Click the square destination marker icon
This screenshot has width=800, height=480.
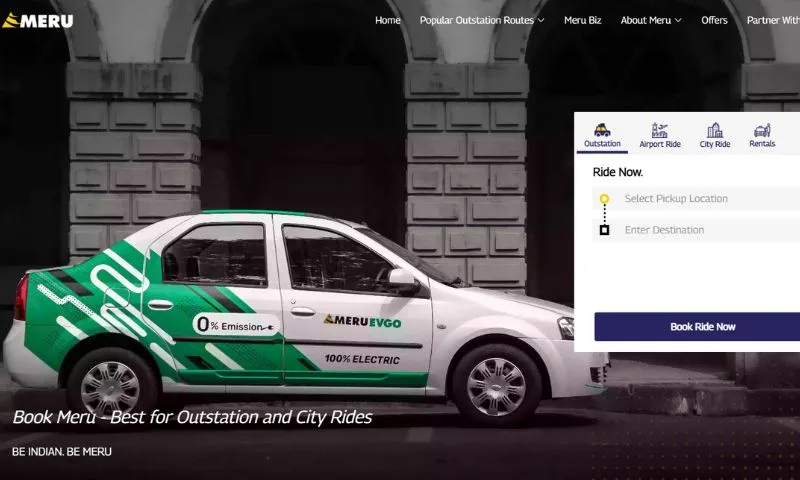point(604,230)
